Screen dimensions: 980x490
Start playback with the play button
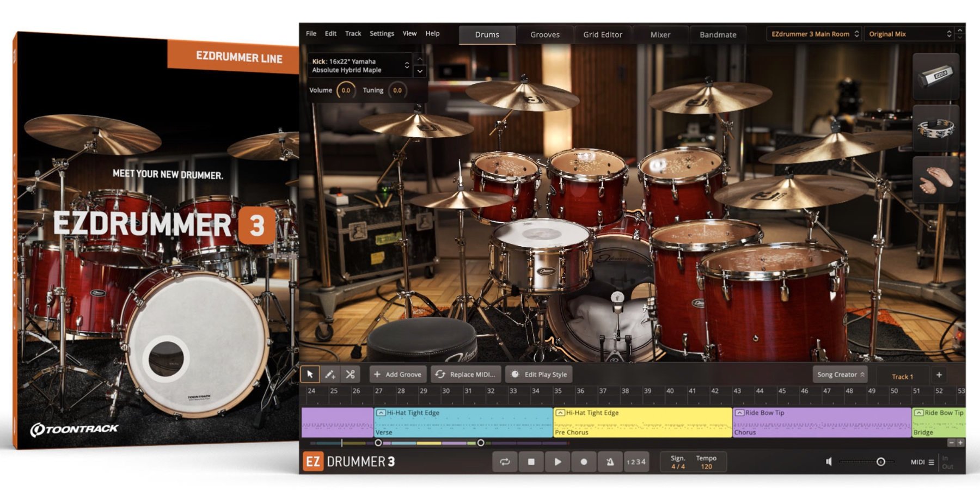pyautogui.click(x=558, y=462)
